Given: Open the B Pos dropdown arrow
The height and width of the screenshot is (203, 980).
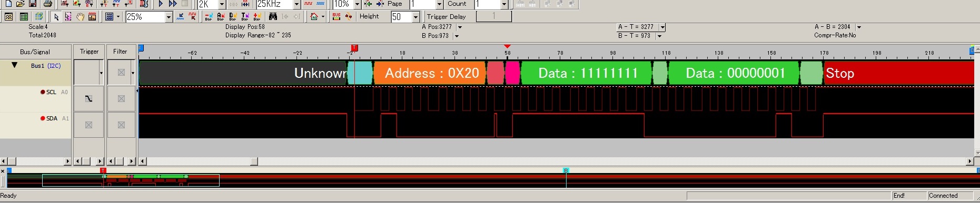Looking at the screenshot, I should (x=456, y=36).
